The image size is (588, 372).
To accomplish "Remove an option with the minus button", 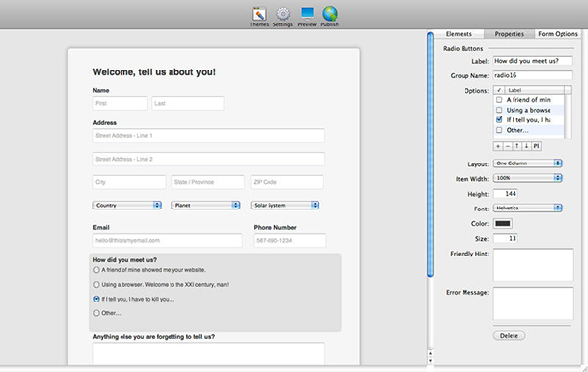I will (508, 146).
